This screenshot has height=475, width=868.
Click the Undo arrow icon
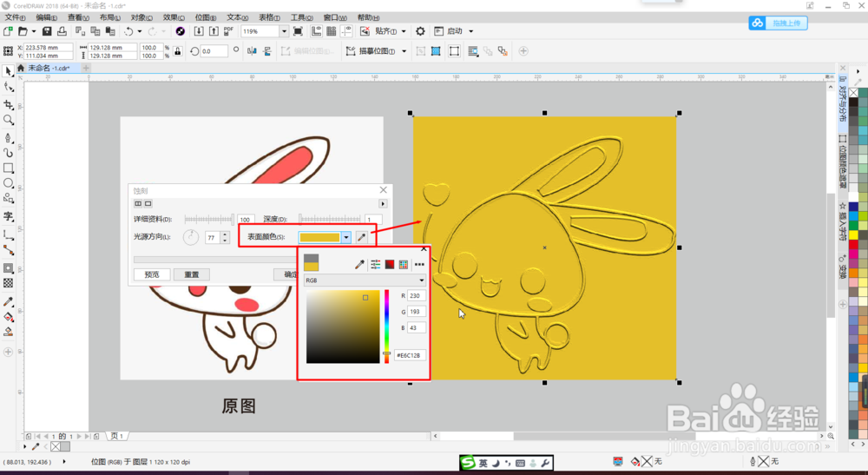[128, 31]
